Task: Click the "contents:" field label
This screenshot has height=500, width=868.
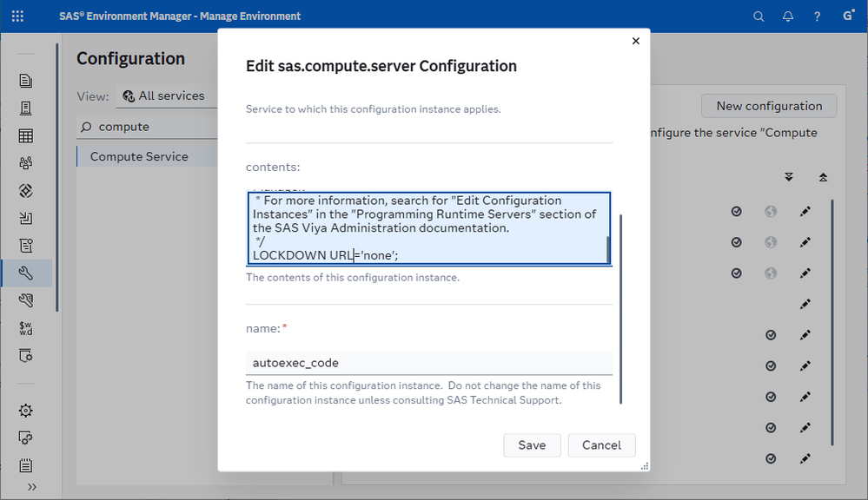Action: 273,167
